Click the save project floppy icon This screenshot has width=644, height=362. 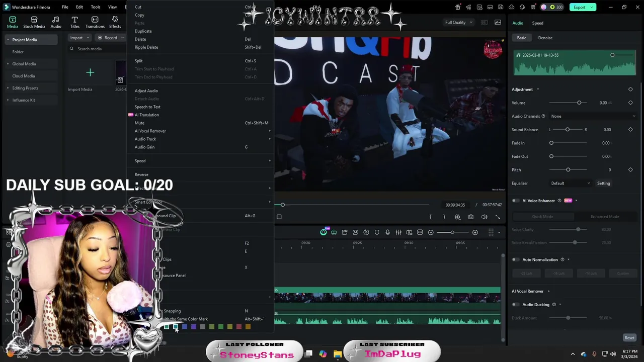click(502, 7)
